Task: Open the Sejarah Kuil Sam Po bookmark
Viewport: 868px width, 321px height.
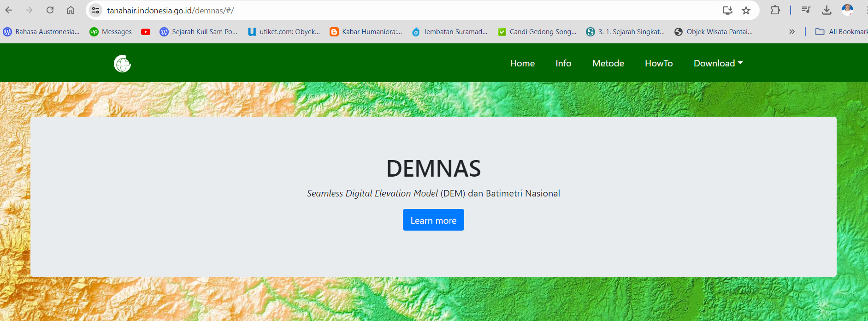Action: pos(199,32)
